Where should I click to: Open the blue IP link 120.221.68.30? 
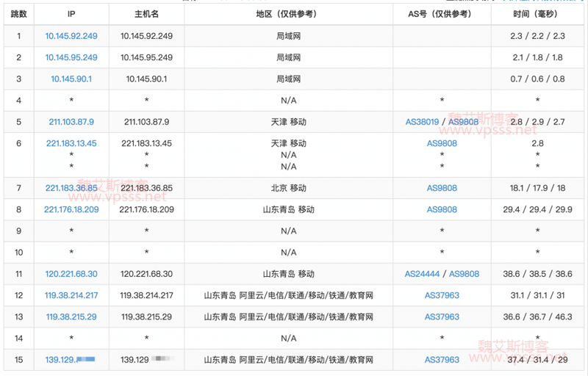[71, 274]
